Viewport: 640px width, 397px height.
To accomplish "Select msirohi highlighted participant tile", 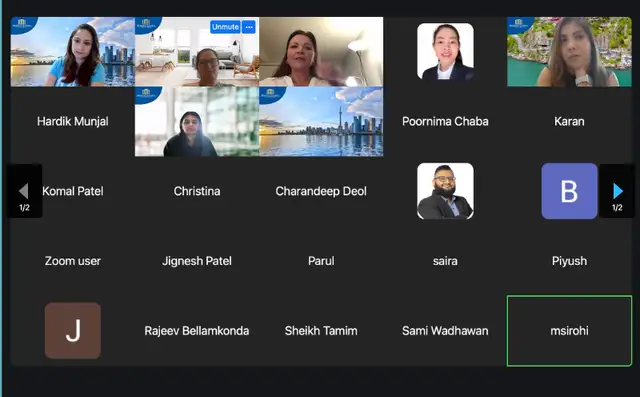I will (569, 330).
